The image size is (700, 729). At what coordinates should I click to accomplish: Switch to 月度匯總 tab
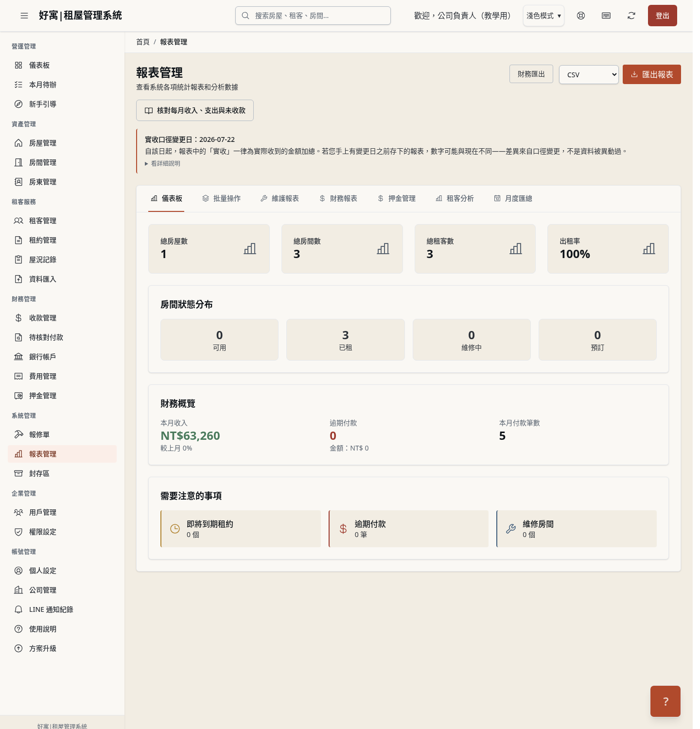513,198
